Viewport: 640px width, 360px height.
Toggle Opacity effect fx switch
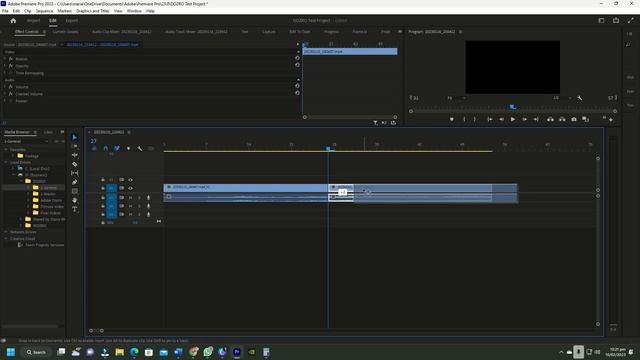pos(11,66)
